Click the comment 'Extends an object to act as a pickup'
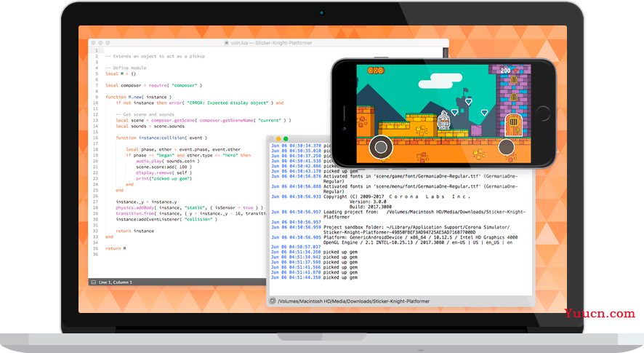The height and width of the screenshot is (353, 644). click(x=156, y=56)
